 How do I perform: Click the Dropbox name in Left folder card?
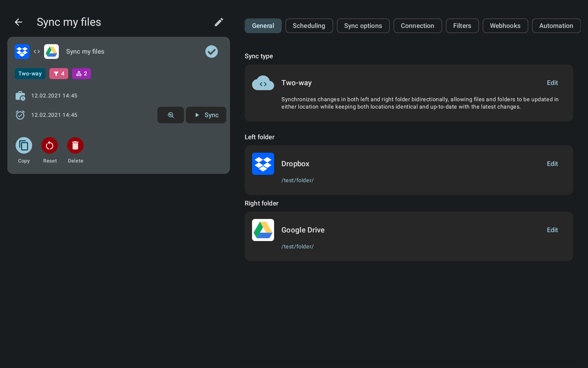point(295,164)
